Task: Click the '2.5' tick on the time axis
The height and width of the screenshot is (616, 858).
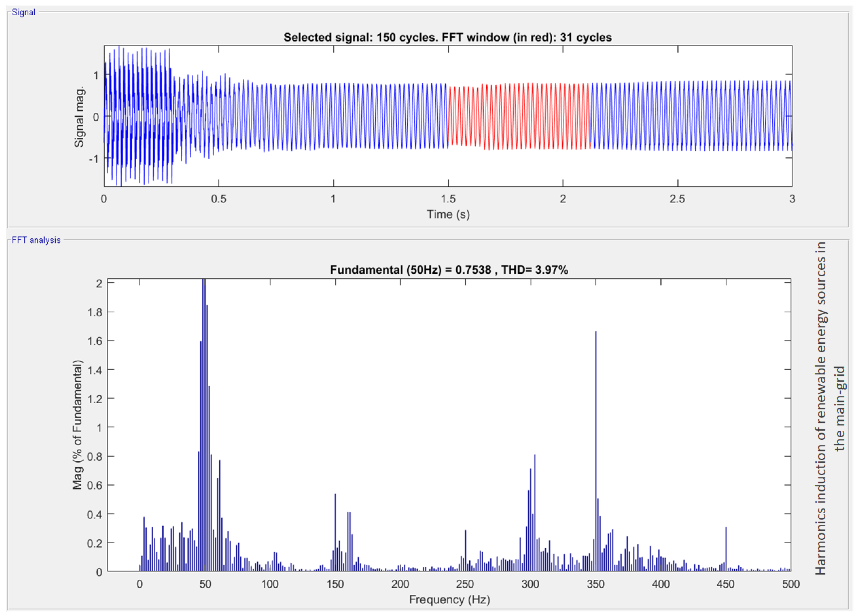Action: click(x=677, y=199)
